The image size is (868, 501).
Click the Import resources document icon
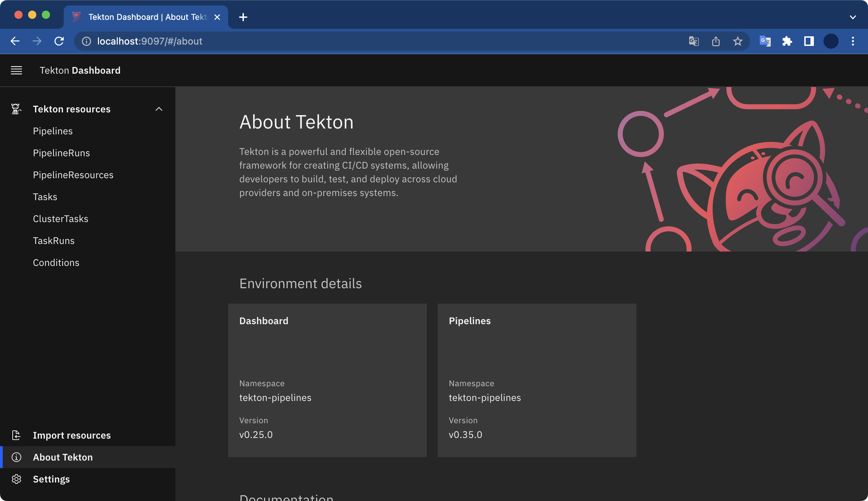click(16, 435)
